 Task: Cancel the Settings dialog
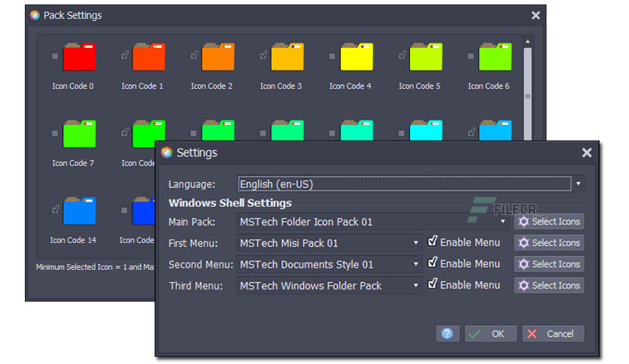(x=553, y=333)
